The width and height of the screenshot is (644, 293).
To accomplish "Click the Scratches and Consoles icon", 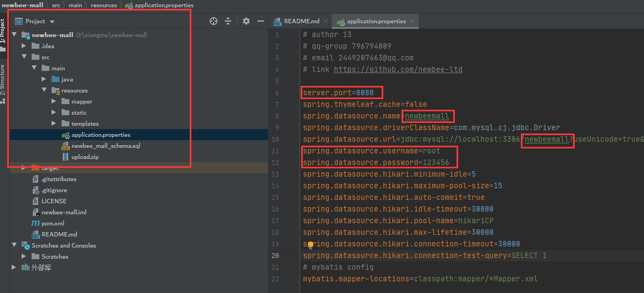I will click(26, 245).
